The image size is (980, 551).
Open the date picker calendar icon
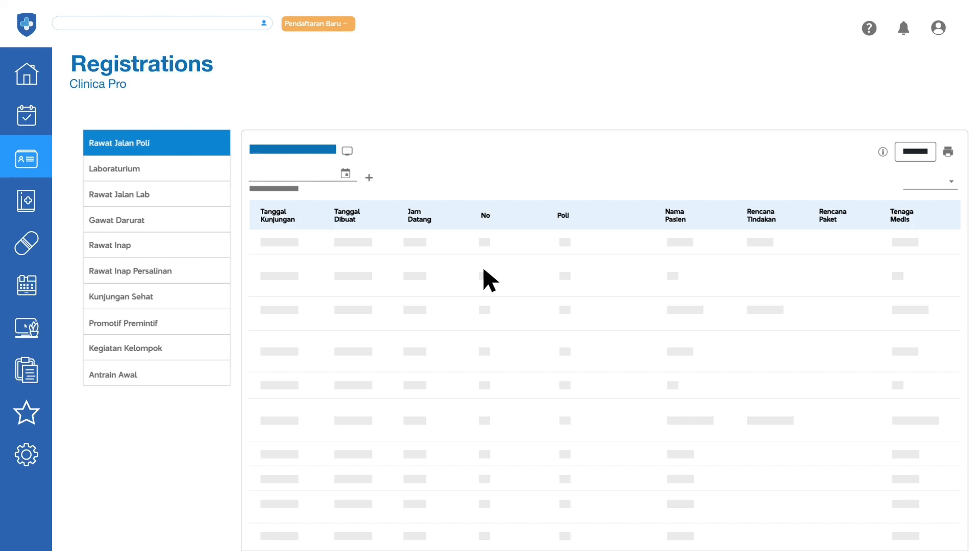(x=346, y=173)
